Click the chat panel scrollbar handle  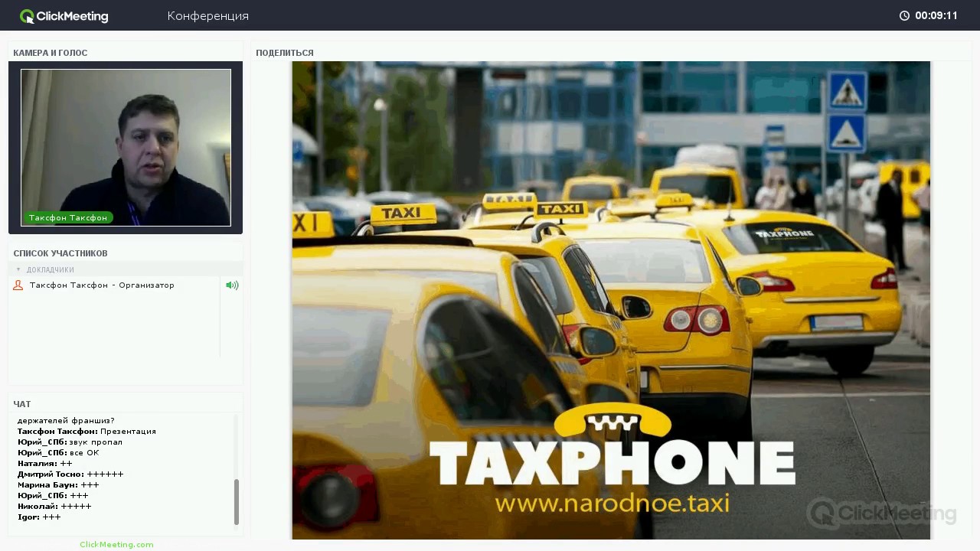click(237, 502)
